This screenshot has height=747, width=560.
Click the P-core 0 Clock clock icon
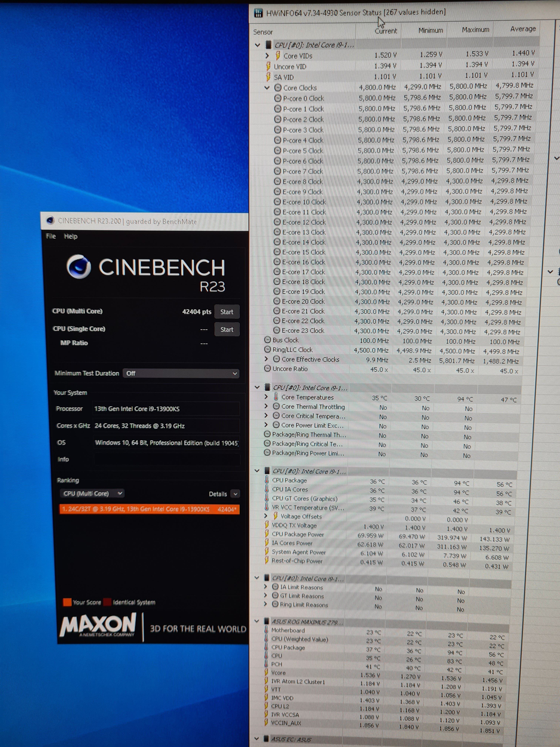[x=278, y=98]
